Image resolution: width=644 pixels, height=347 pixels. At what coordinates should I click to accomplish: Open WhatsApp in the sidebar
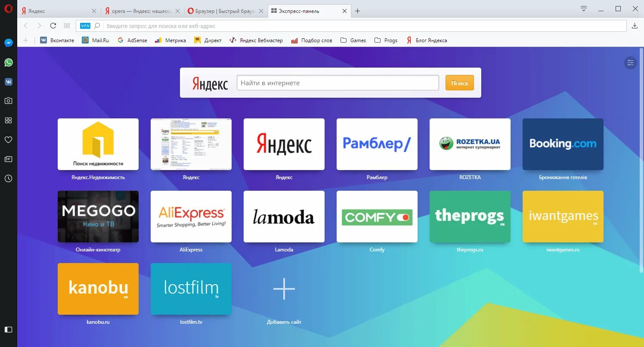[x=9, y=62]
